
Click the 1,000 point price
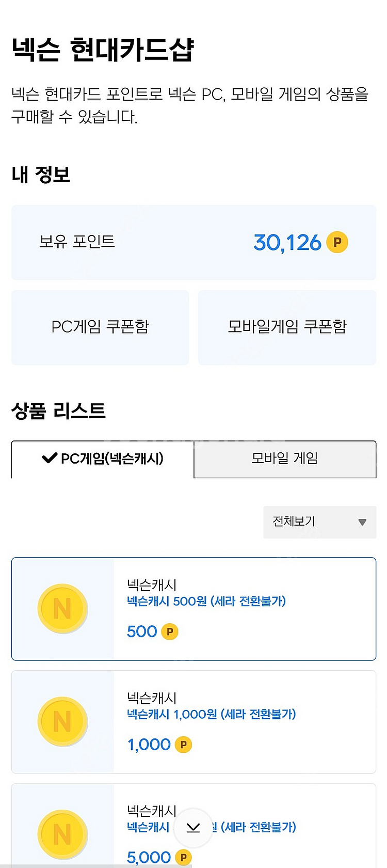[149, 745]
